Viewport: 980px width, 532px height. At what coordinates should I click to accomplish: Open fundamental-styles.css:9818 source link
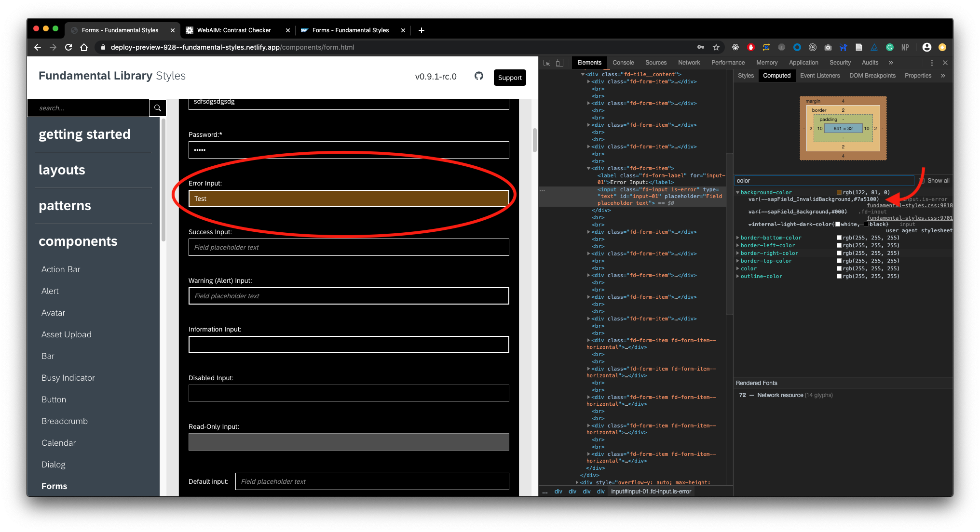pyautogui.click(x=910, y=205)
